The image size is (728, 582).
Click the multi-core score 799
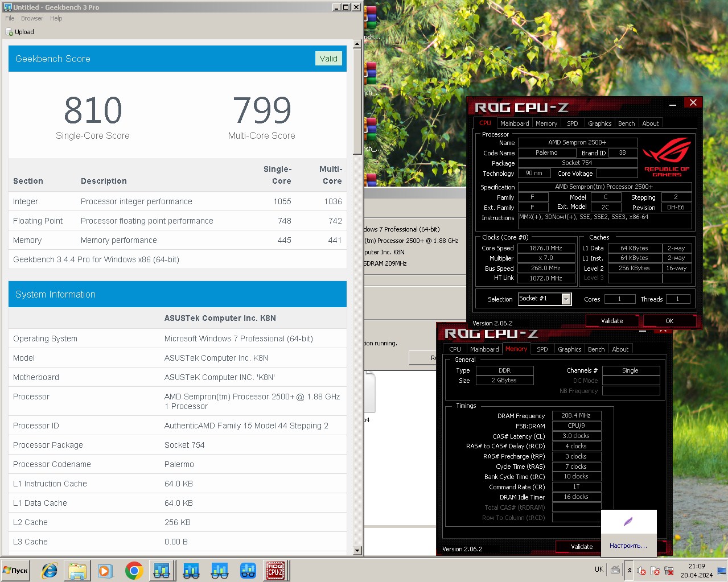[x=262, y=110]
